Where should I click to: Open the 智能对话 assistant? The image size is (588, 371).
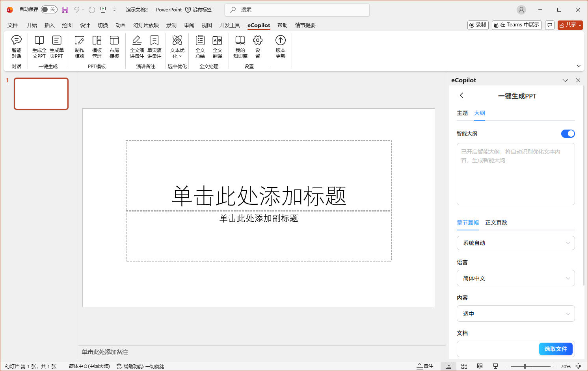[16, 46]
